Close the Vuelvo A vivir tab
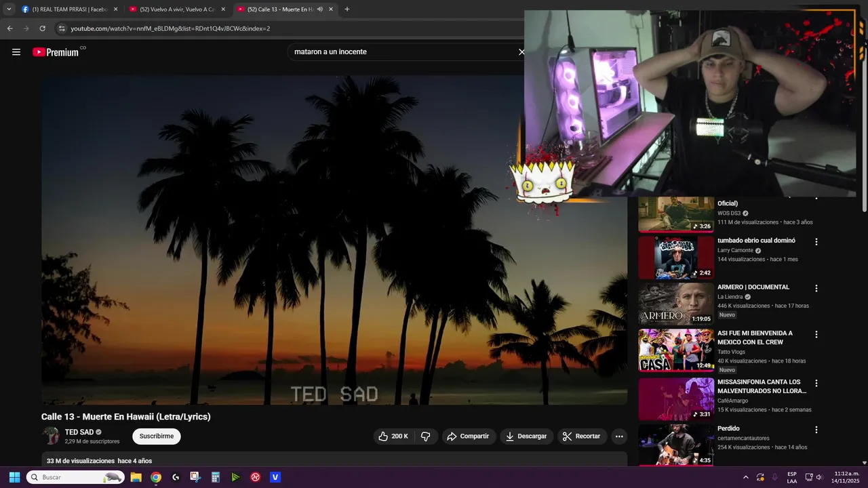The image size is (868, 488). pos(223,9)
